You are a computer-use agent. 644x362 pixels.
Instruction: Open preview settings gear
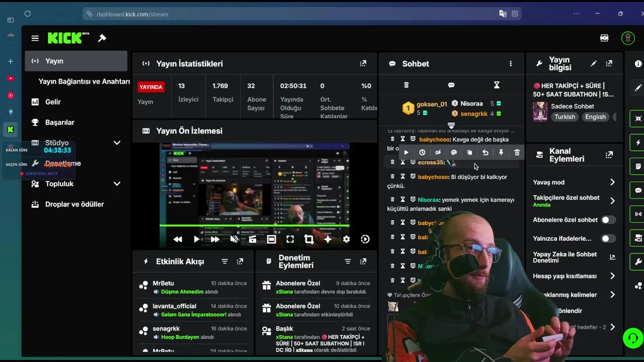[346, 239]
